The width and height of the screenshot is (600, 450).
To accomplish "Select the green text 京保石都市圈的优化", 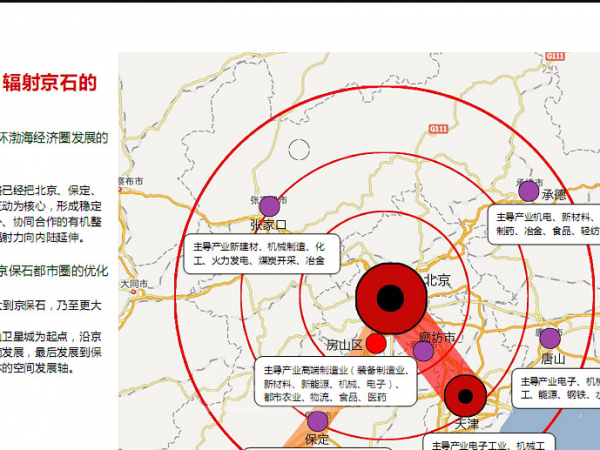I will click(x=54, y=271).
